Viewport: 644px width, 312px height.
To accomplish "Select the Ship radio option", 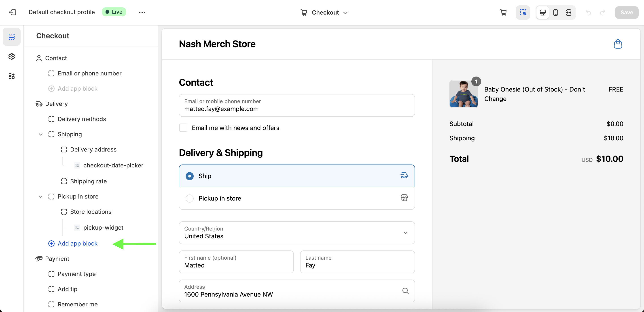I will point(189,176).
